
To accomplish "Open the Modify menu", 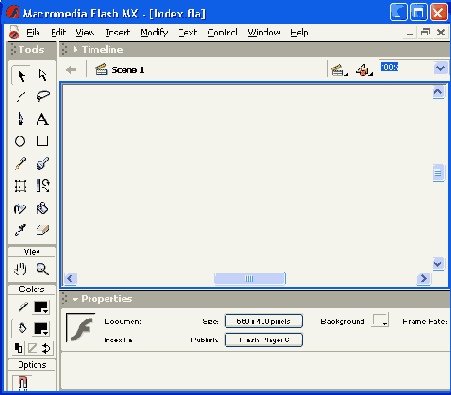I will pos(154,32).
